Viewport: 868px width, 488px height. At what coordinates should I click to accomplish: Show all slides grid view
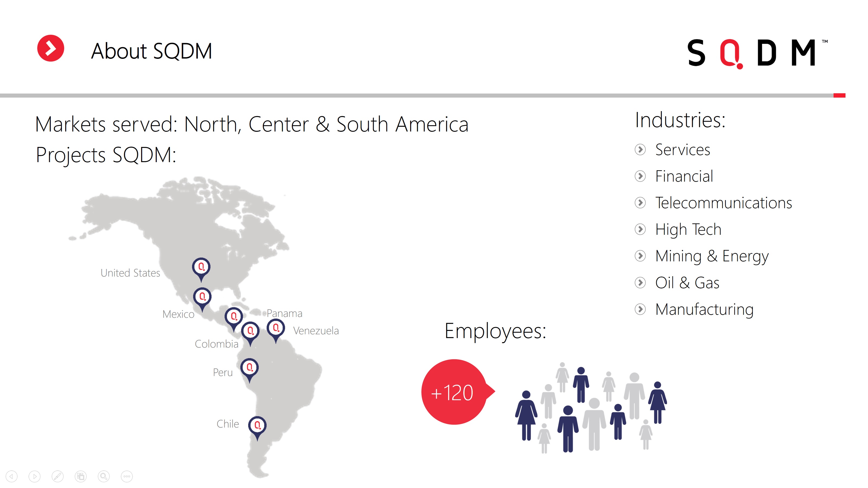(81, 476)
